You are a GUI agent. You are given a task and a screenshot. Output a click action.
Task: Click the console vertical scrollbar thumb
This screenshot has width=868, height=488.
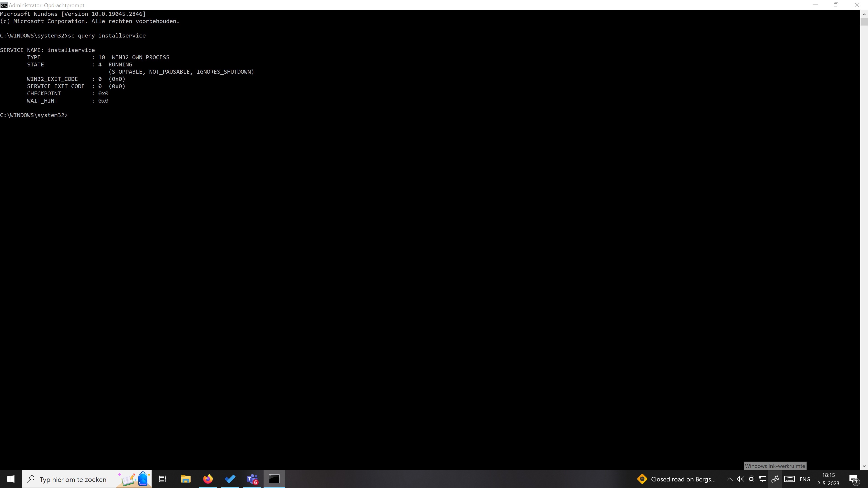[x=864, y=22]
